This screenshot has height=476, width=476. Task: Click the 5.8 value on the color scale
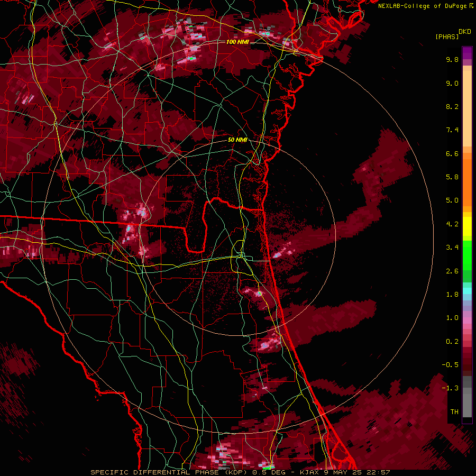point(452,177)
